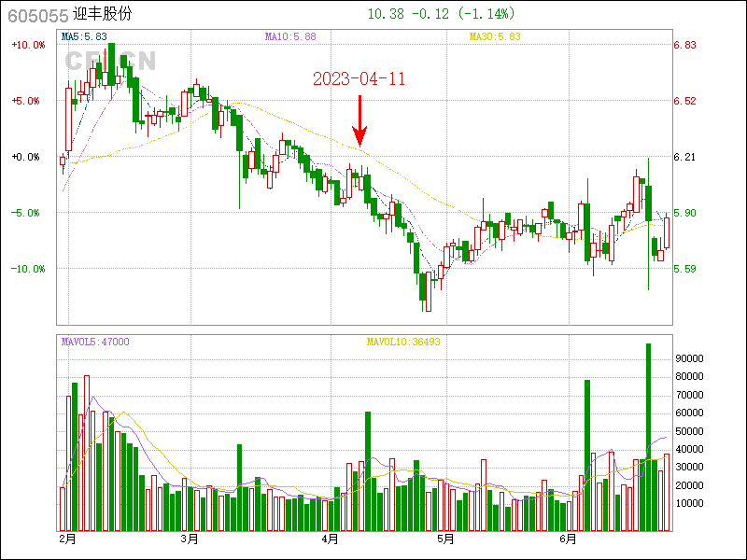Click the 4月 label on time axis

pyautogui.click(x=330, y=539)
